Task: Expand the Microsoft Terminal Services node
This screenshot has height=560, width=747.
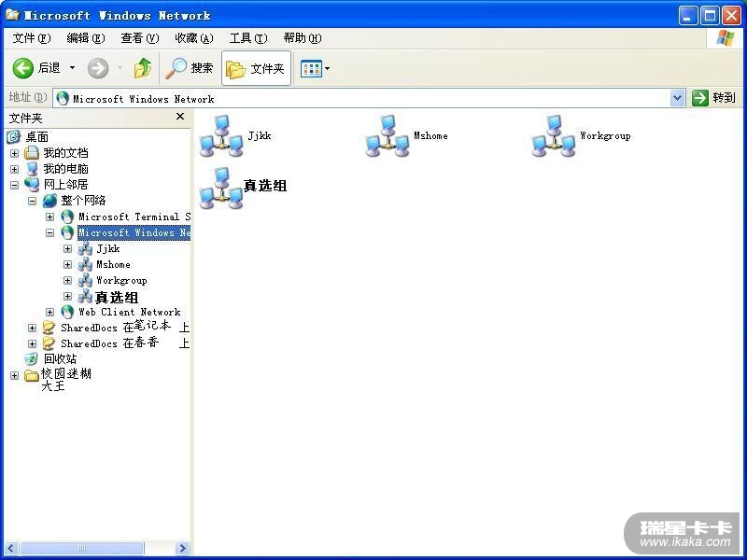Action: point(50,217)
